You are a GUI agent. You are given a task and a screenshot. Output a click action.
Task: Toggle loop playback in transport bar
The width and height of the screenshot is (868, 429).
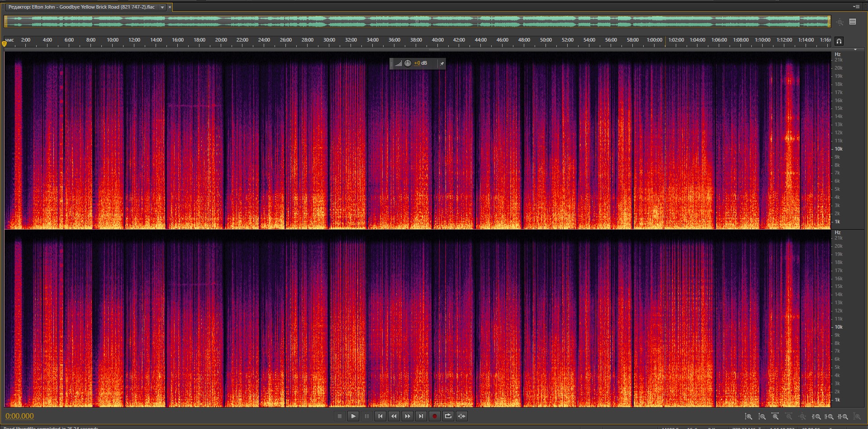(448, 416)
